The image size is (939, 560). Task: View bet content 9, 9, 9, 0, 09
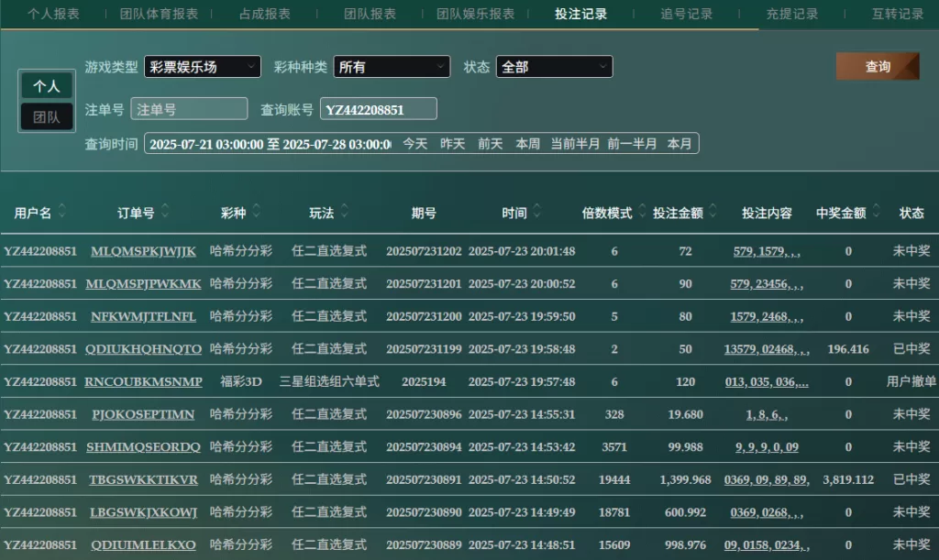coord(767,447)
